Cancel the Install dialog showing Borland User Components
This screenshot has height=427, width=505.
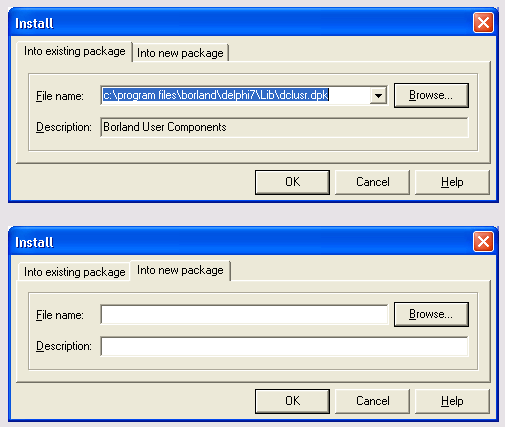click(x=372, y=182)
